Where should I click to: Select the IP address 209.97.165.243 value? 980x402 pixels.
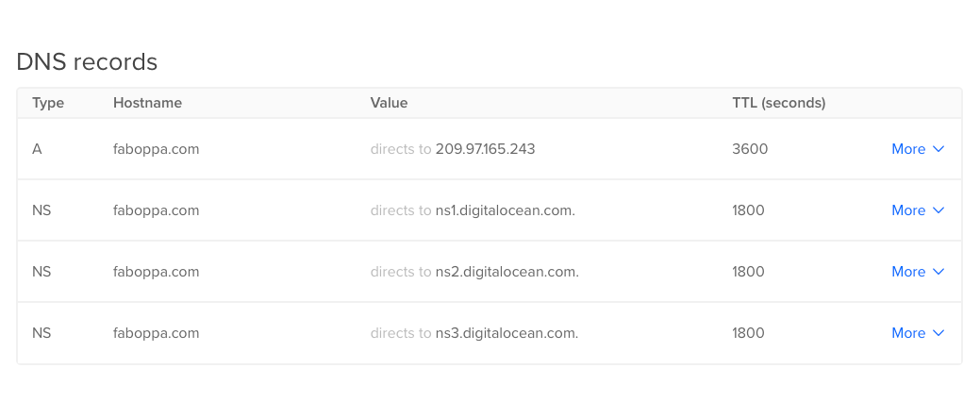485,149
